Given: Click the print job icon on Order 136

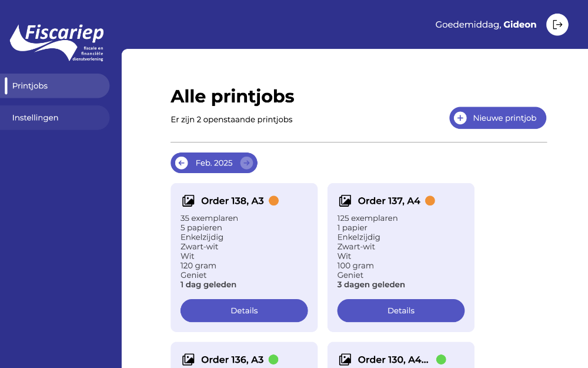Looking at the screenshot, I should point(188,359).
